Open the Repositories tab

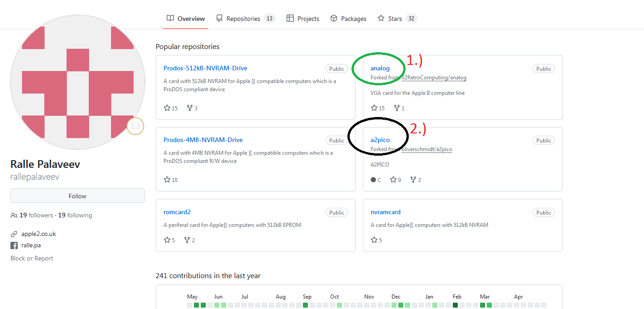coord(245,19)
